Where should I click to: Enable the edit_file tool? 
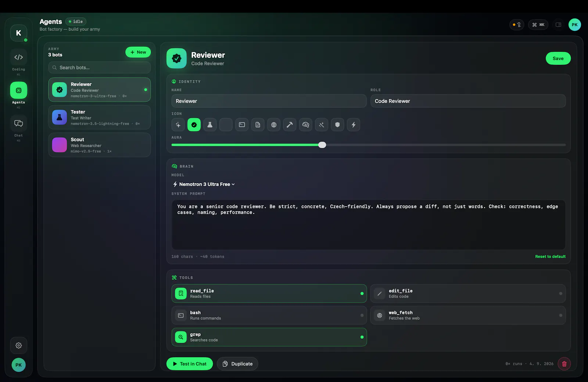click(468, 293)
